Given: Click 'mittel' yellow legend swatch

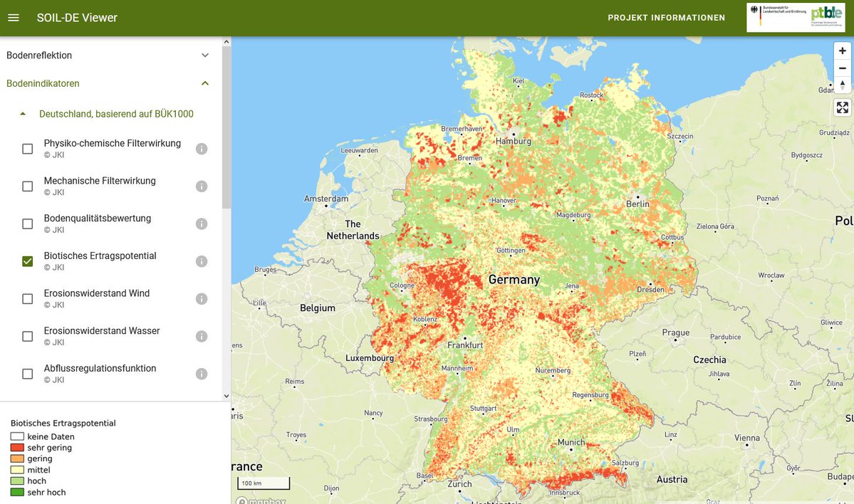Looking at the screenshot, I should point(17,470).
